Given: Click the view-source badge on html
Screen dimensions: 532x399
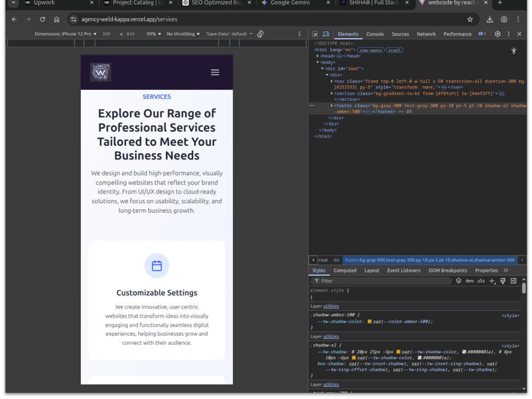Looking at the screenshot, I should 370,50.
